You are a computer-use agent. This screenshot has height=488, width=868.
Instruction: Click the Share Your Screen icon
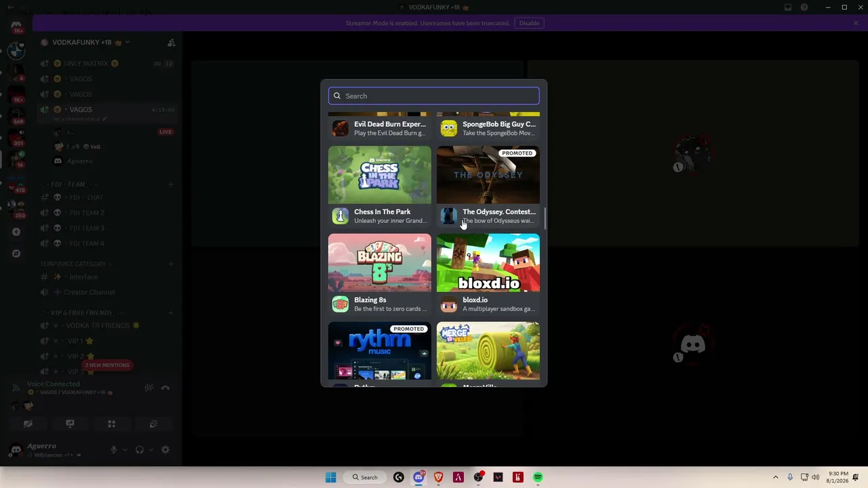click(x=70, y=424)
